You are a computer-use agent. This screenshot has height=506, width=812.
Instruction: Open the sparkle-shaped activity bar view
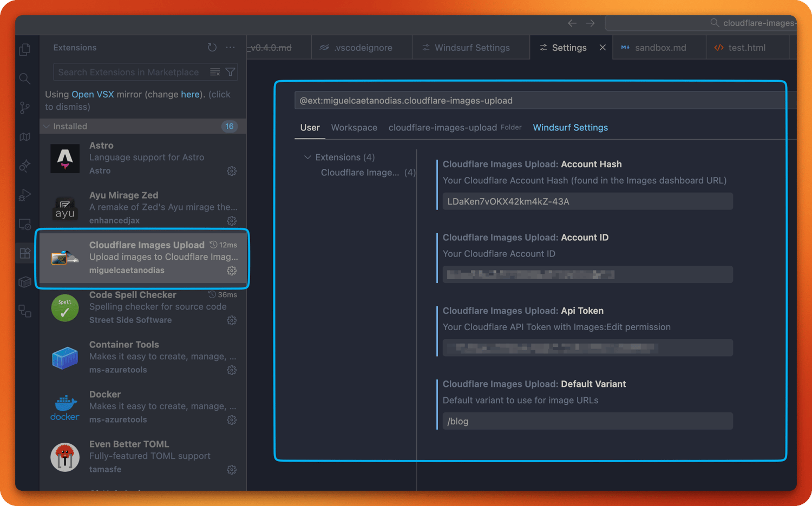tap(25, 166)
